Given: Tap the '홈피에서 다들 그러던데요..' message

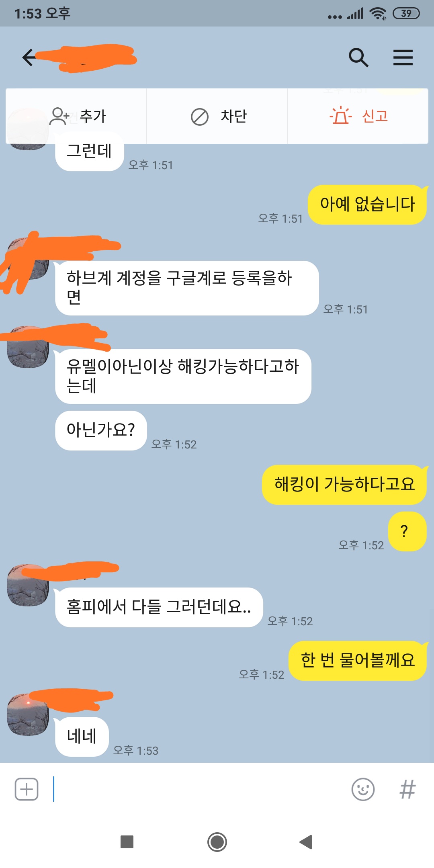Looking at the screenshot, I should (x=159, y=607).
